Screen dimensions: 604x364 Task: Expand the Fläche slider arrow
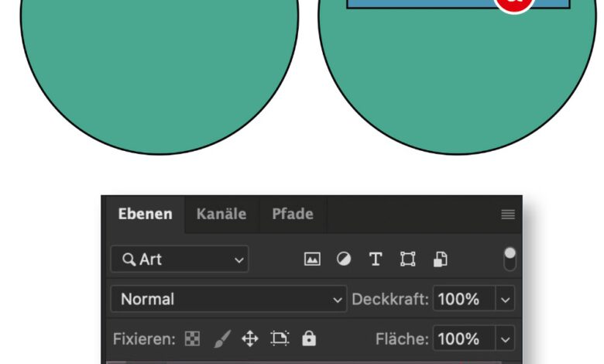pyautogui.click(x=506, y=339)
